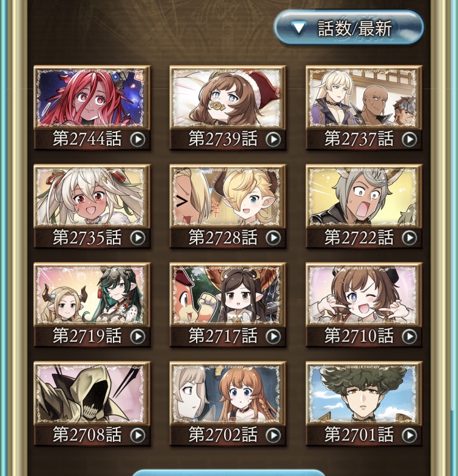This screenshot has height=476, width=458.
Task: Hit the play icon beside 第2735話
Action: (x=137, y=238)
